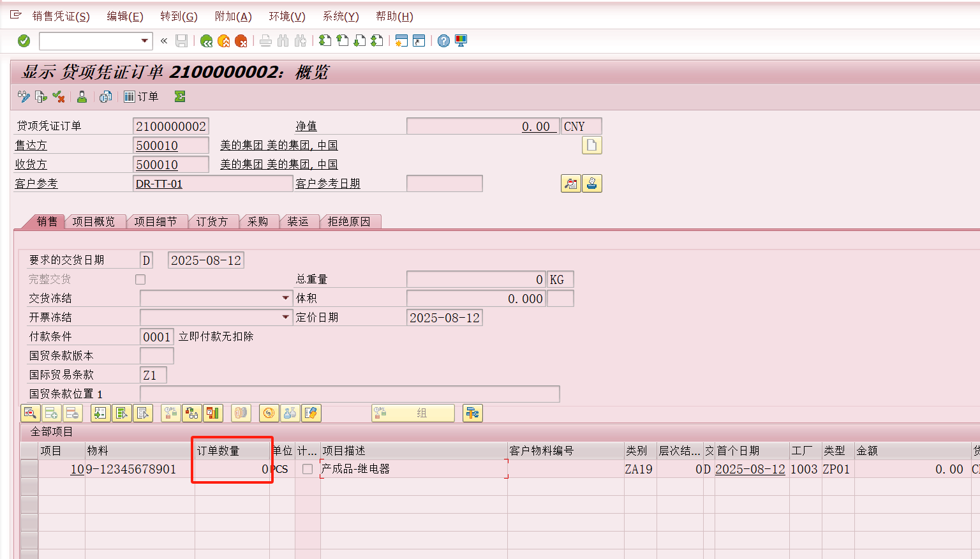Open the blue Help question icon
The width and height of the screenshot is (980, 559).
click(x=443, y=41)
